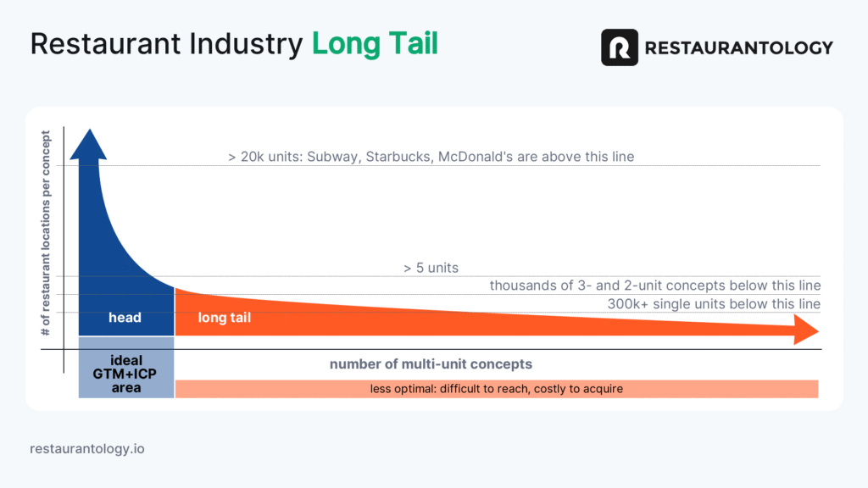Open the restaurantology.io link

click(87, 449)
